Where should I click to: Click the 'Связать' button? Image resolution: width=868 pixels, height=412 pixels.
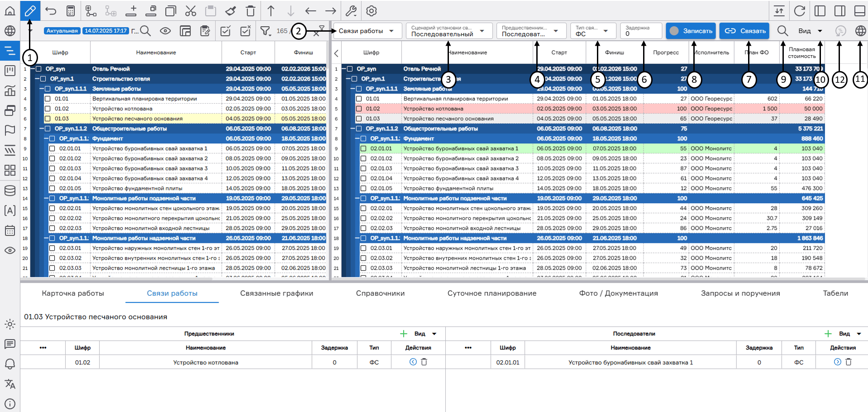[744, 31]
